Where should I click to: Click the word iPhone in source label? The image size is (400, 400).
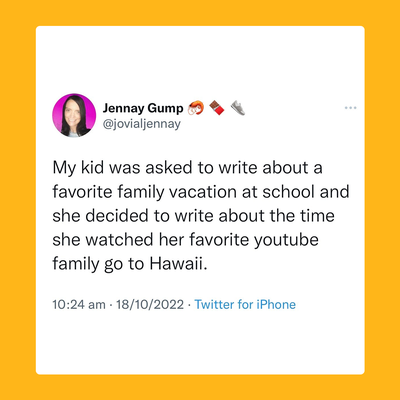[276, 304]
